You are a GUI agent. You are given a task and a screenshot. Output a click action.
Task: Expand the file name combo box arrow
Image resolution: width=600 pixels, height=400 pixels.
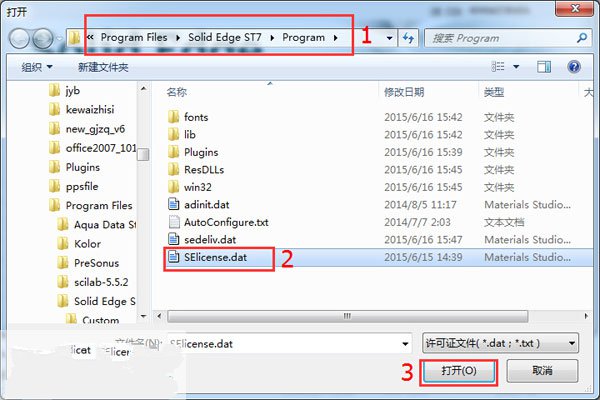click(x=405, y=344)
